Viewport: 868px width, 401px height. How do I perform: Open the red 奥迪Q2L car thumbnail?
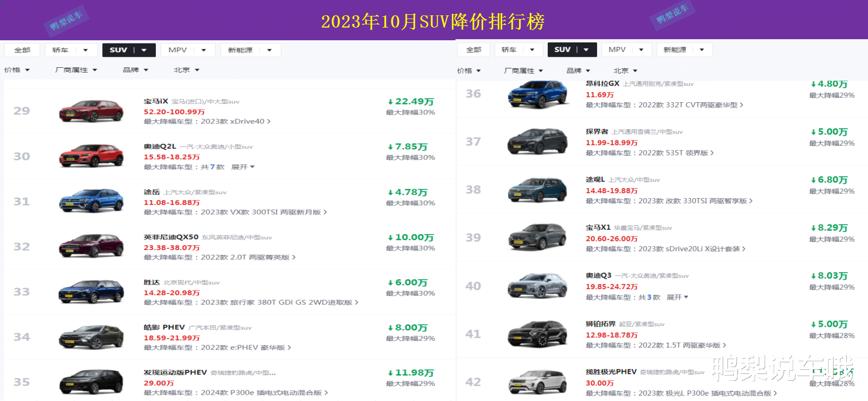tap(91, 156)
